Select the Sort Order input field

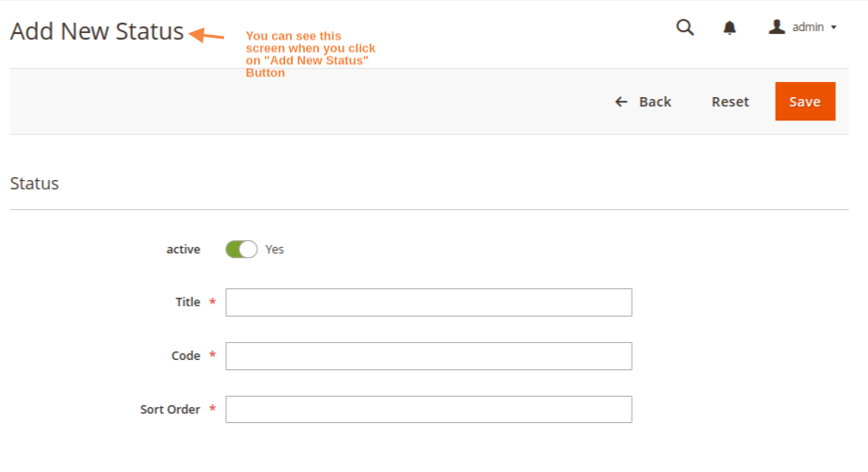(x=428, y=410)
